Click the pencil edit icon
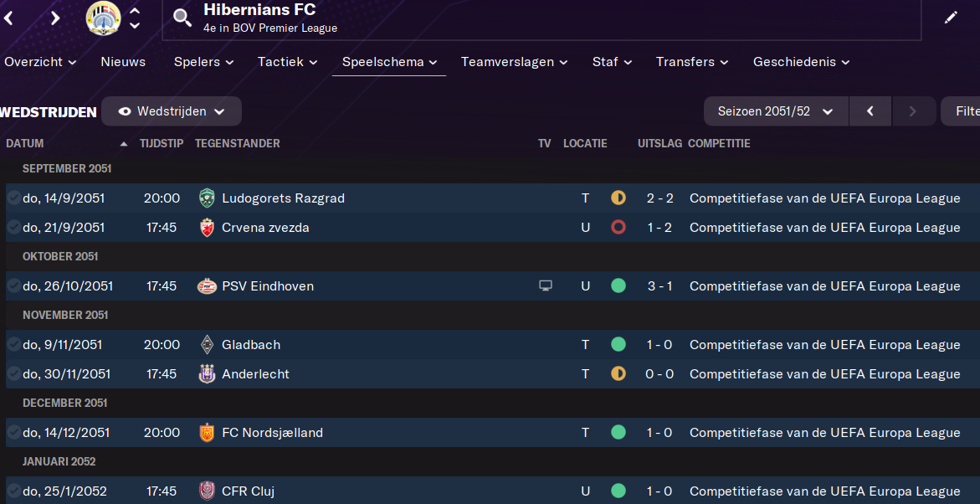 pos(951,18)
